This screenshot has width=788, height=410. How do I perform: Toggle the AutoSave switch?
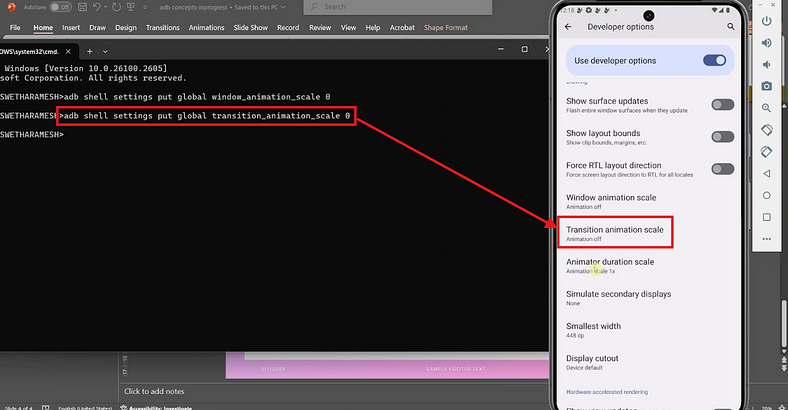click(x=60, y=7)
